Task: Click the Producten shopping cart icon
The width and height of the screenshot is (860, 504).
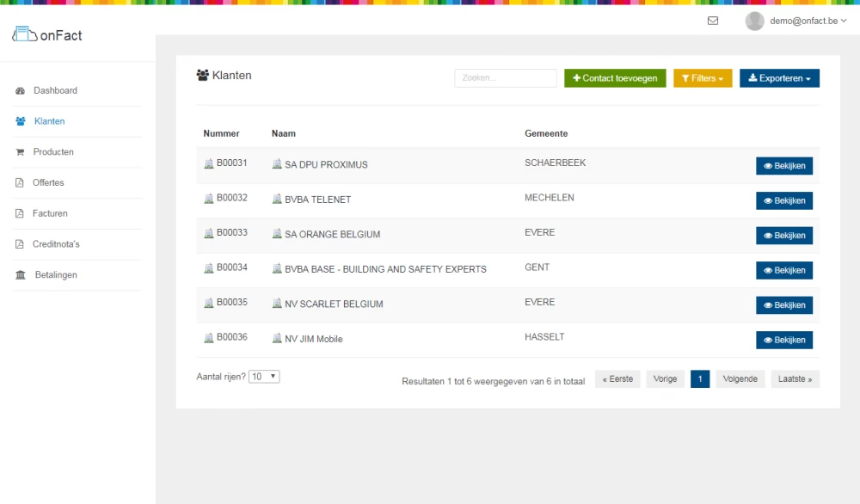Action: tap(21, 152)
